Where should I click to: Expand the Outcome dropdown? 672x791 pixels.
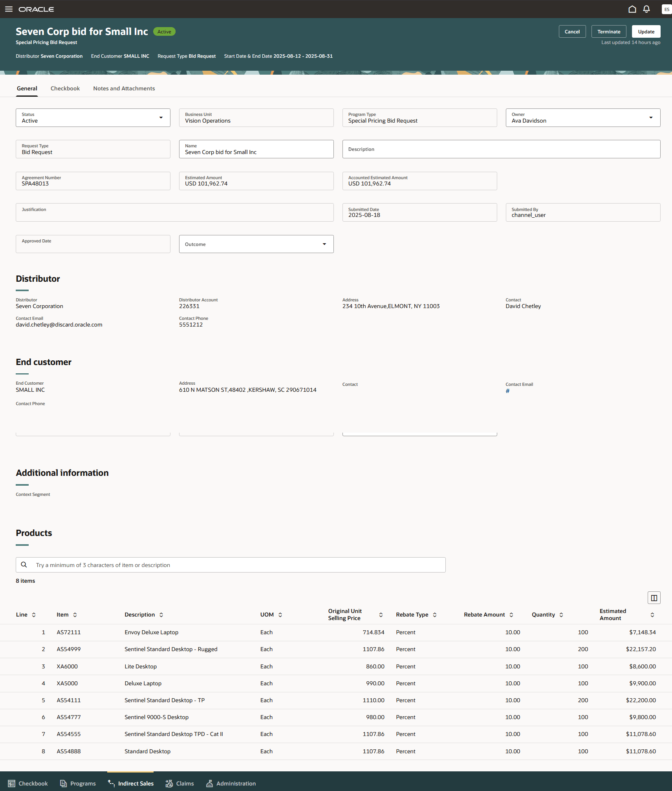pos(324,244)
